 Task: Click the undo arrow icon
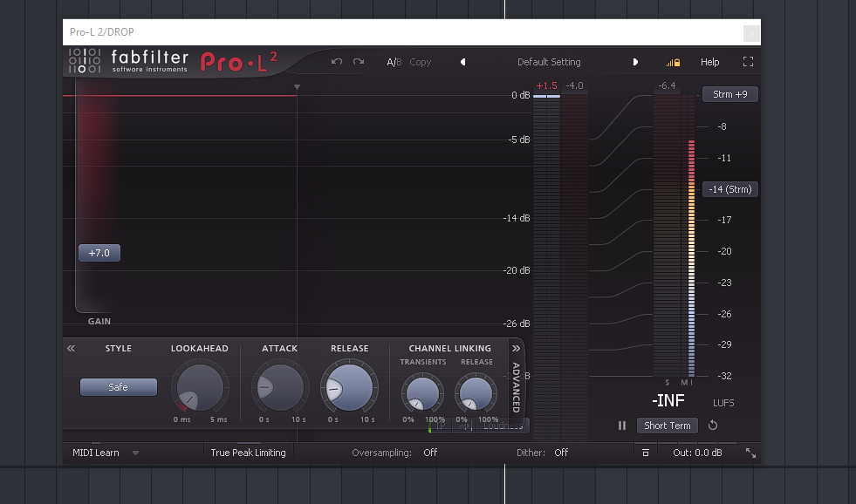tap(337, 62)
